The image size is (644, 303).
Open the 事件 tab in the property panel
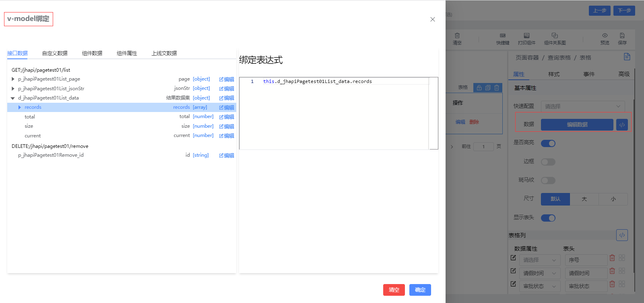pos(589,74)
